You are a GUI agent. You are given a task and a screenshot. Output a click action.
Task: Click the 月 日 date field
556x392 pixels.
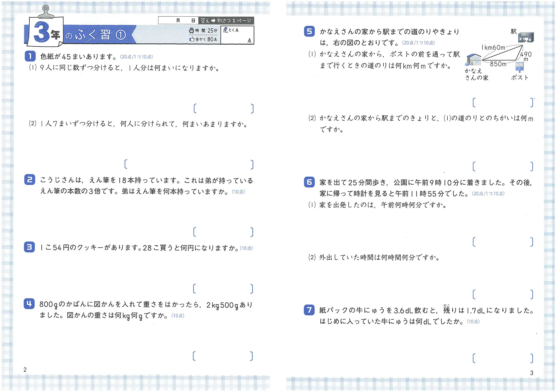tap(178, 21)
